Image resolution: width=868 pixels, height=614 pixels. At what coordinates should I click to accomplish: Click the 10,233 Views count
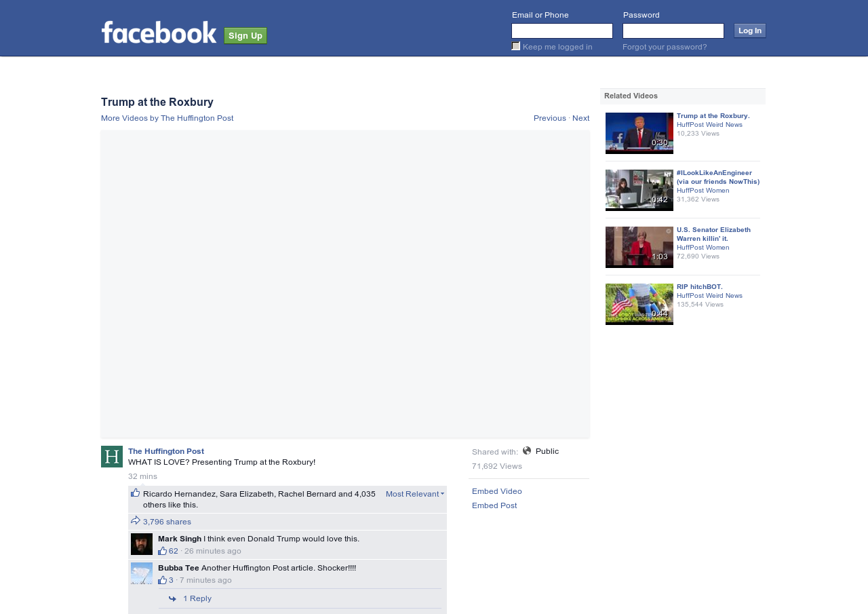(698, 134)
